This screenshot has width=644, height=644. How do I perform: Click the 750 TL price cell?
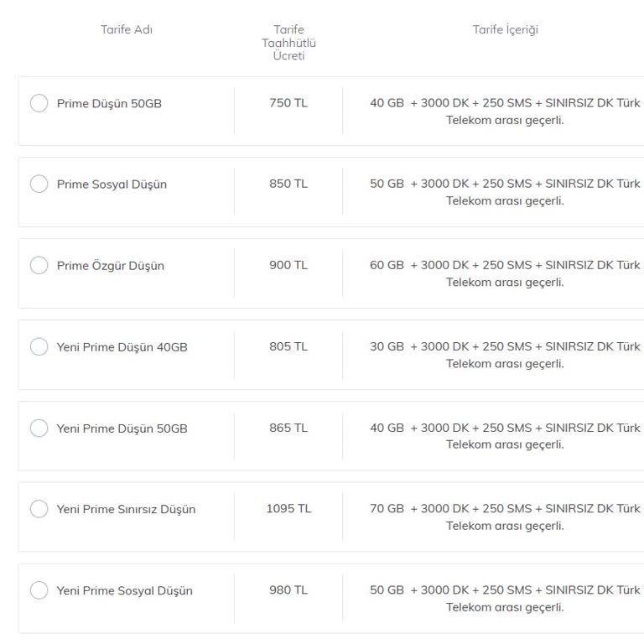(288, 103)
